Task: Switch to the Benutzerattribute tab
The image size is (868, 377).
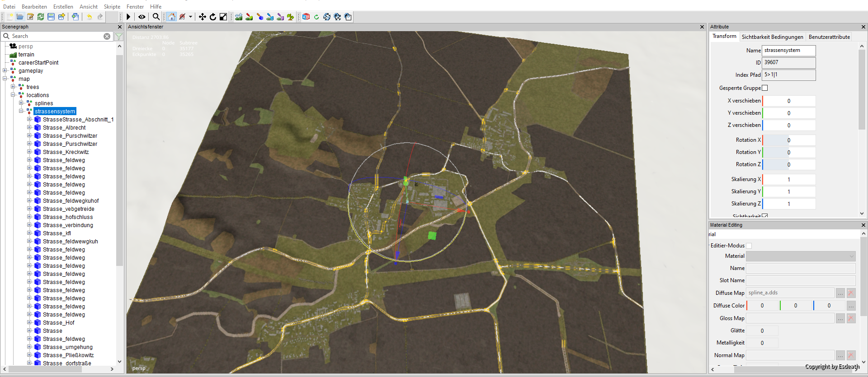Action: point(829,37)
